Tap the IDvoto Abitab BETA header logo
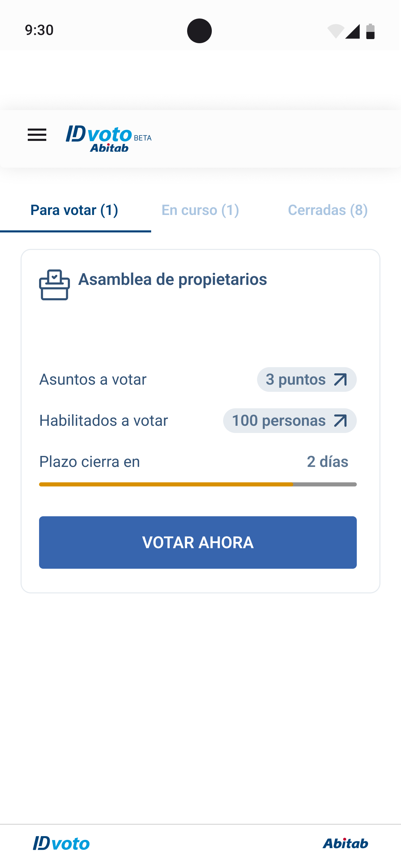The image size is (401, 868). 108,138
